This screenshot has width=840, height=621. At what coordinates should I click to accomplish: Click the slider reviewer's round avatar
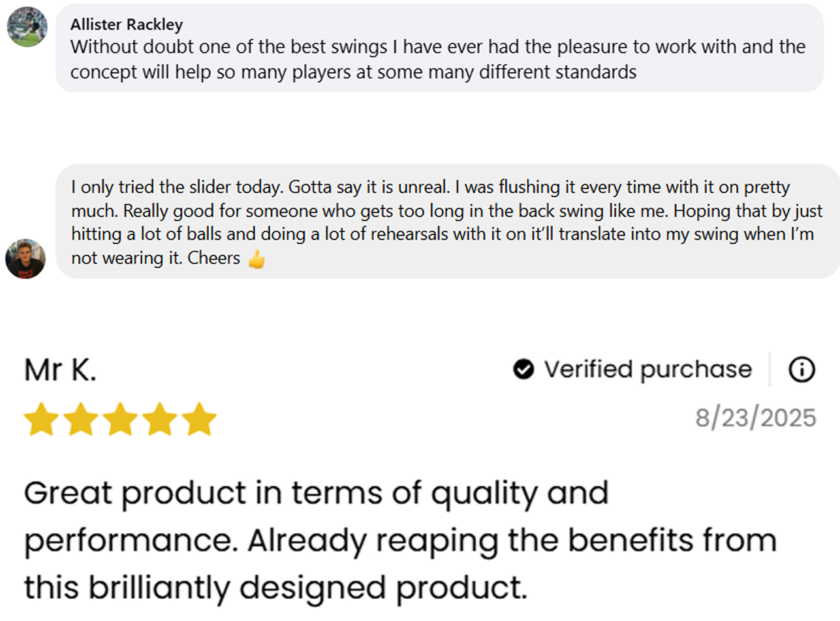[25, 259]
